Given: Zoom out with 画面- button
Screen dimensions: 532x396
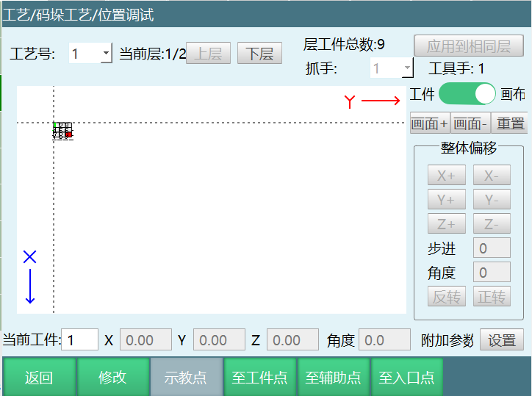Looking at the screenshot, I should 470,123.
